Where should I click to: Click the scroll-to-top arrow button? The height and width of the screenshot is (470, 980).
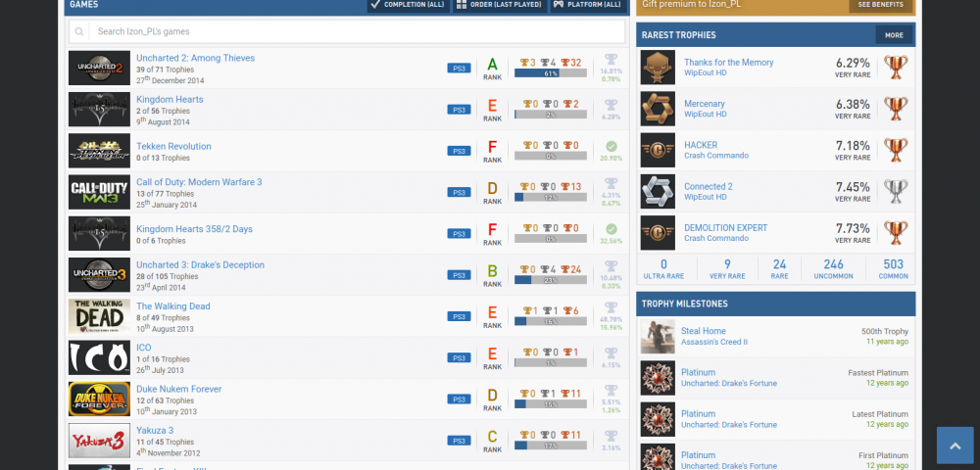(955, 445)
